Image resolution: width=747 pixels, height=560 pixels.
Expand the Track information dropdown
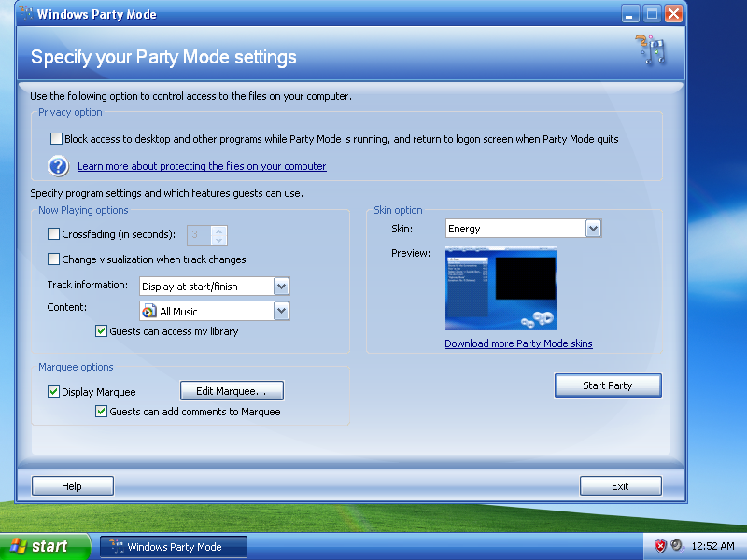281,287
